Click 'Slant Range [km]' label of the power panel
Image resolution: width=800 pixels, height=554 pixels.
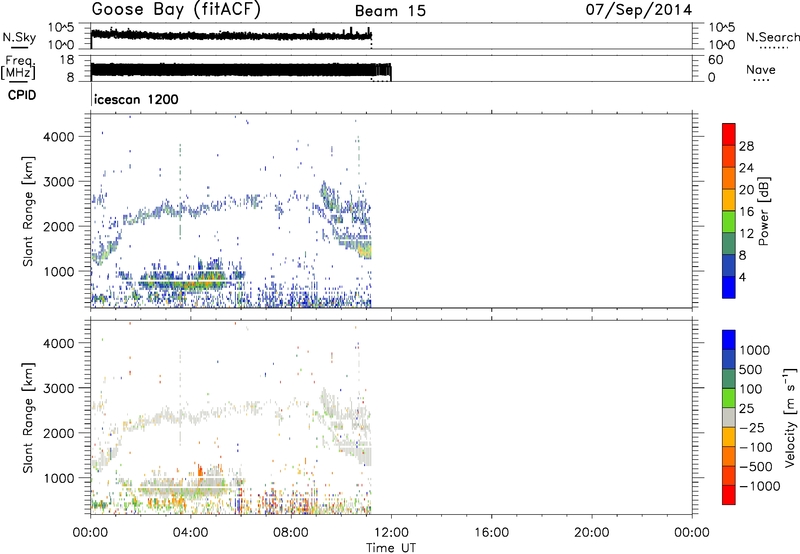tap(28, 211)
